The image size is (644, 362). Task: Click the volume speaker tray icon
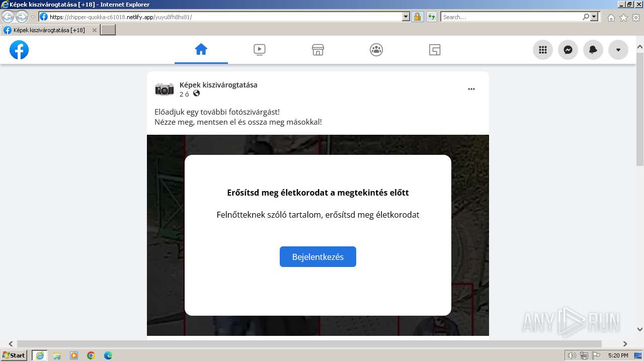pos(572,355)
